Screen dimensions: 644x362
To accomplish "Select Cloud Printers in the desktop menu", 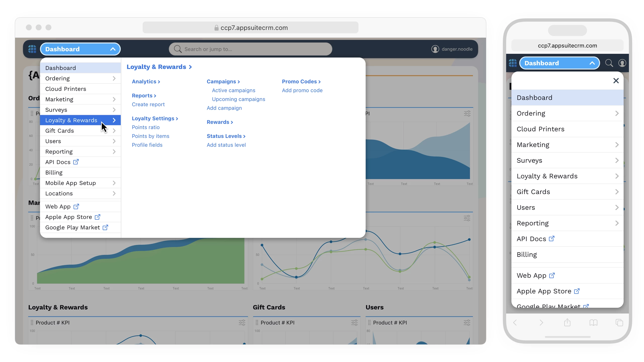I will coord(66,89).
